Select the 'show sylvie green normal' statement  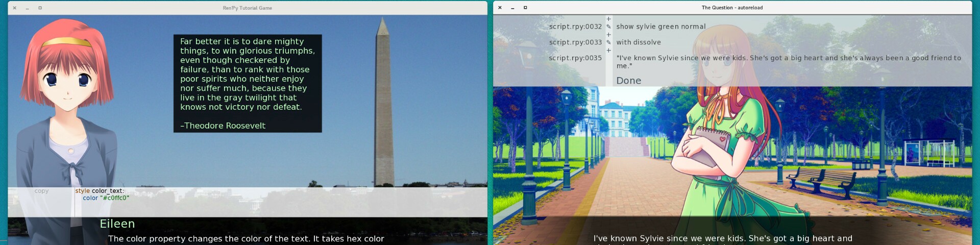pos(661,27)
